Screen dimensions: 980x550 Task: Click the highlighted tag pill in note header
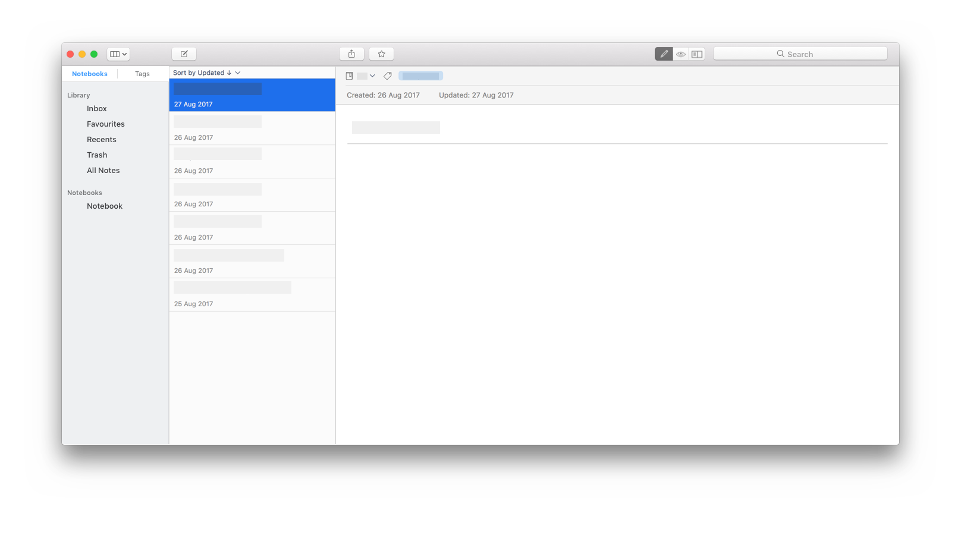click(x=420, y=76)
